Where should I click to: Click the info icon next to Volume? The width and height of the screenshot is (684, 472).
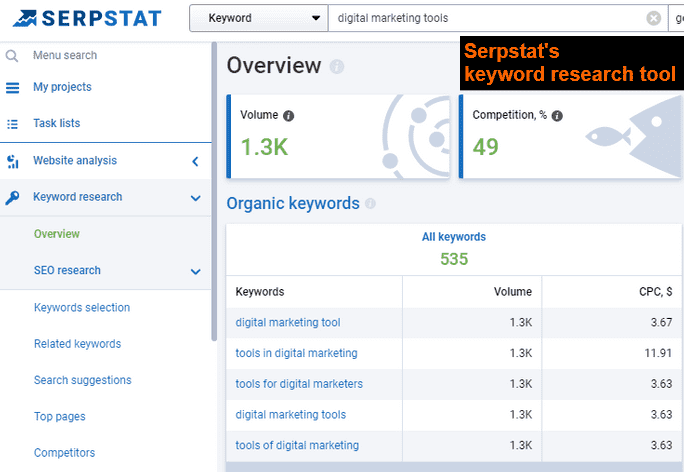(x=289, y=116)
